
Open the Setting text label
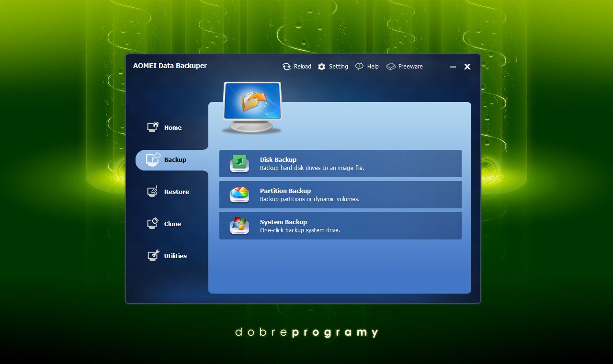click(339, 67)
